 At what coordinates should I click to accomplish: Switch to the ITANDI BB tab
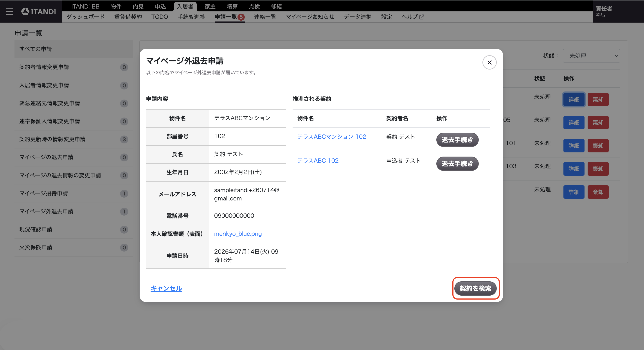(85, 7)
